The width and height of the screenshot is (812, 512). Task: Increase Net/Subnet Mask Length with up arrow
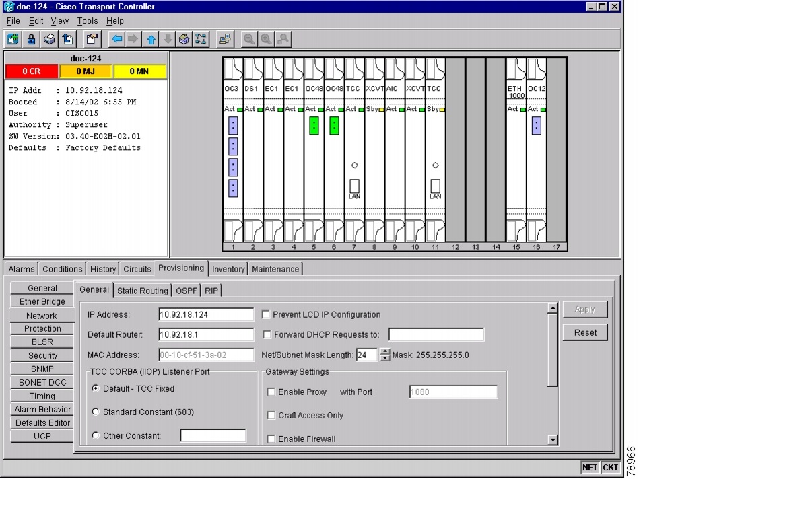[x=385, y=351]
